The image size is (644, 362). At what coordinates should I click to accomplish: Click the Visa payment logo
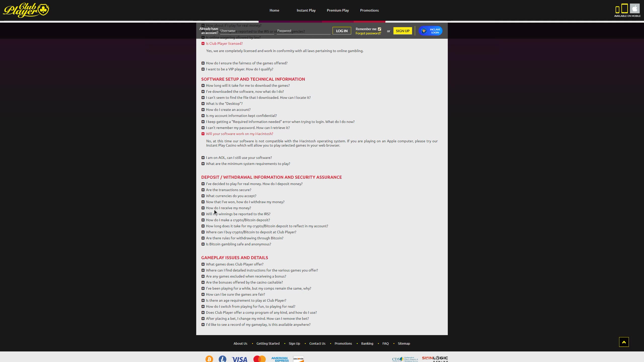point(239,359)
